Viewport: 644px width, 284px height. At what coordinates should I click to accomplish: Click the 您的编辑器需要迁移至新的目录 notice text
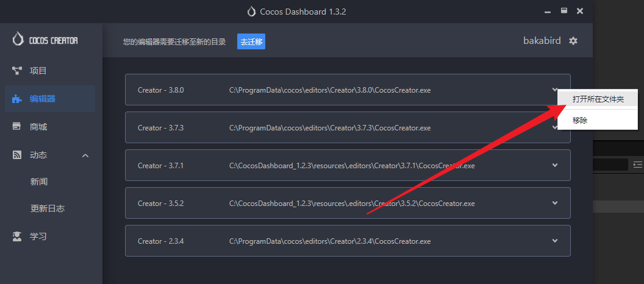click(174, 41)
